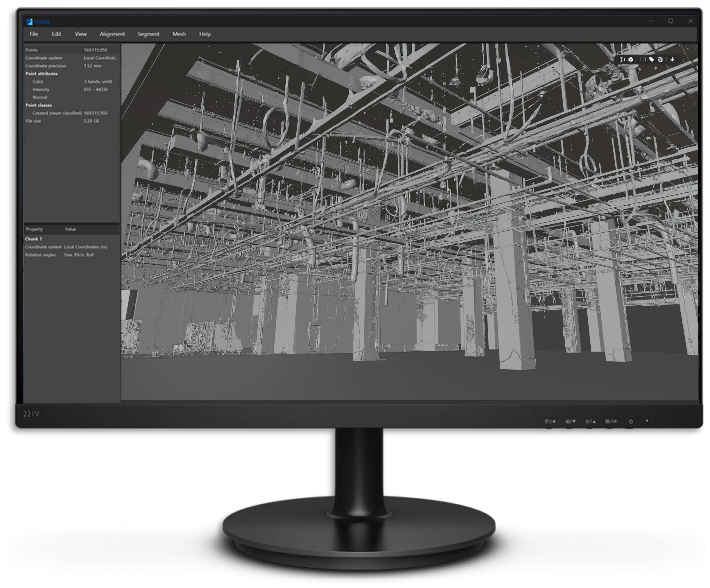This screenshot has width=710, height=588.
Task: Select the first-person view icon
Action: (673, 60)
